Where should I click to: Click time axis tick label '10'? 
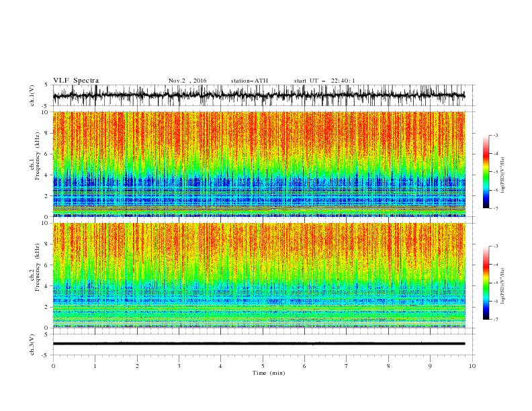[472, 366]
